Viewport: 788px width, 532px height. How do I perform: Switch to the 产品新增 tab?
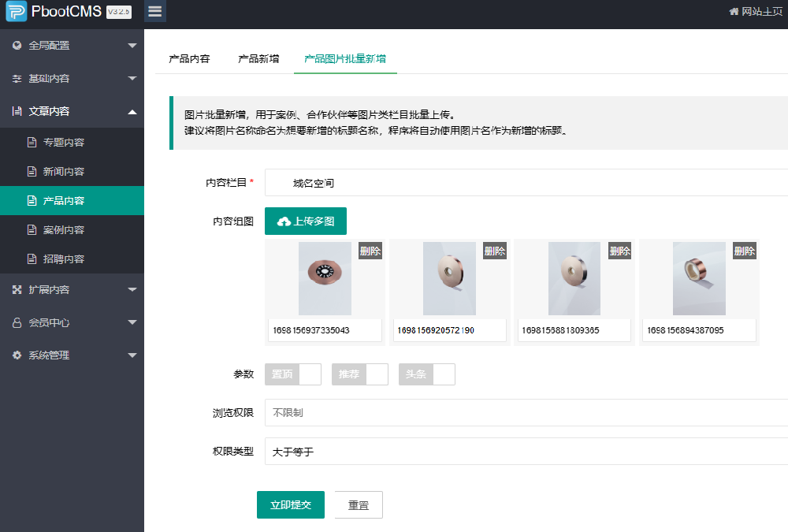[258, 58]
